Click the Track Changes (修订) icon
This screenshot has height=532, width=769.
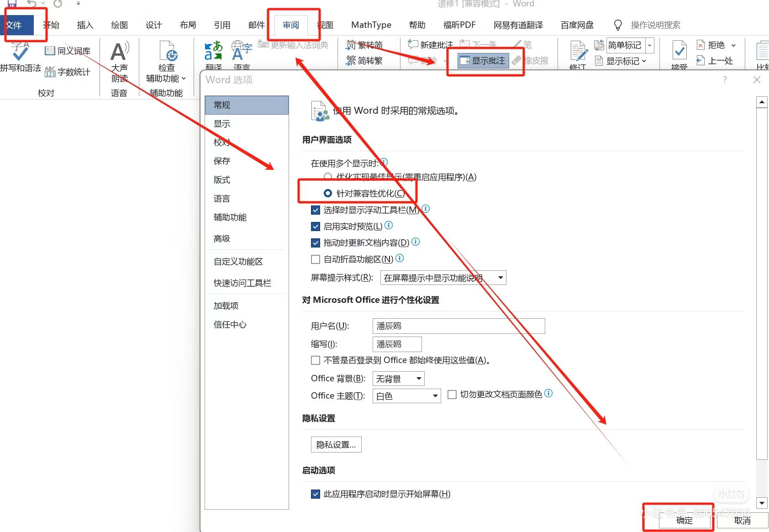[579, 51]
